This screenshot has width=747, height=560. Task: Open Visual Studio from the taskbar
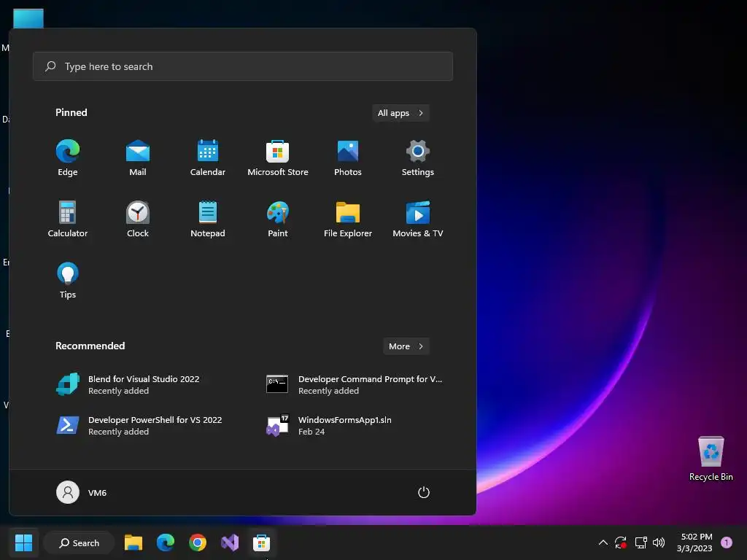click(x=230, y=542)
